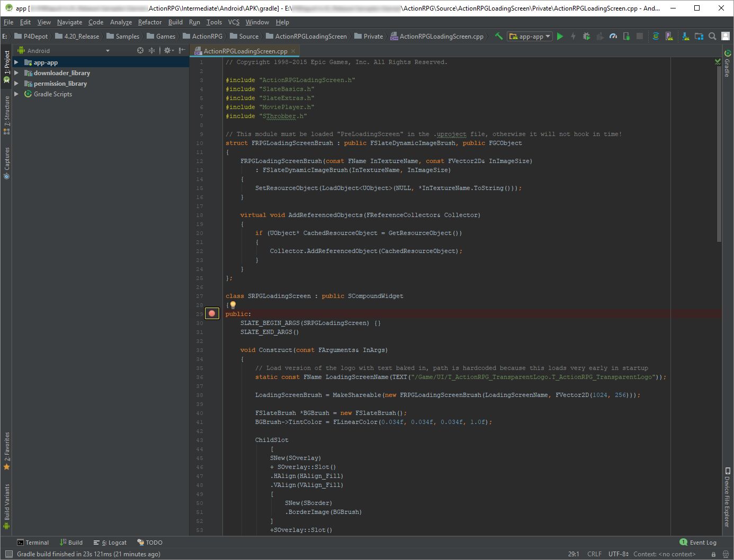Viewport: 734px width, 560px height.
Task: Open the Refactor menu
Action: coord(150,22)
